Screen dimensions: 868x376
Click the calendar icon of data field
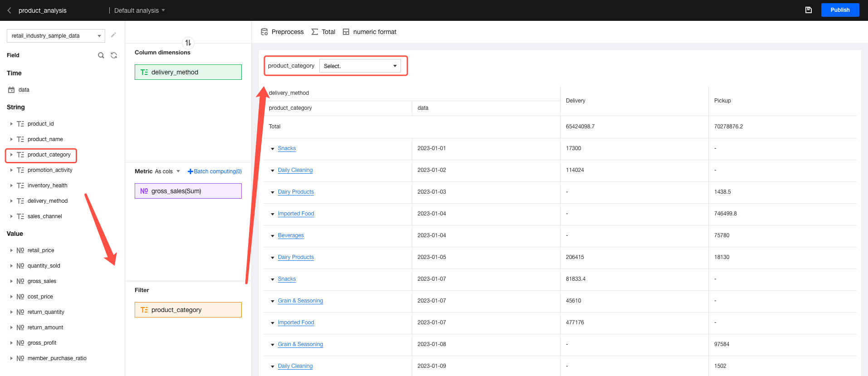[11, 90]
